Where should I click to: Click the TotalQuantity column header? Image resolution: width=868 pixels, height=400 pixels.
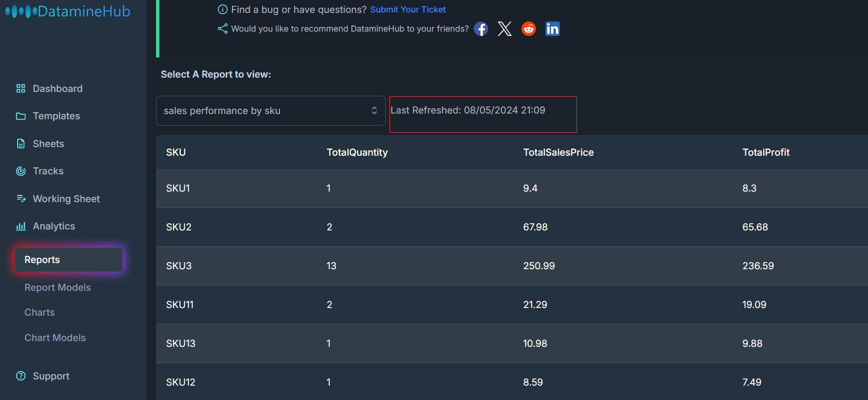click(357, 152)
